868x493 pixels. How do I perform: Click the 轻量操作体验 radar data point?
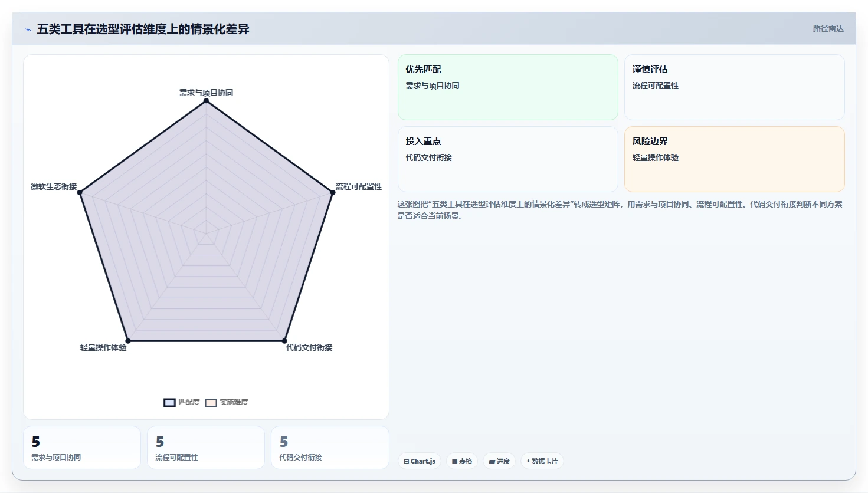(128, 341)
